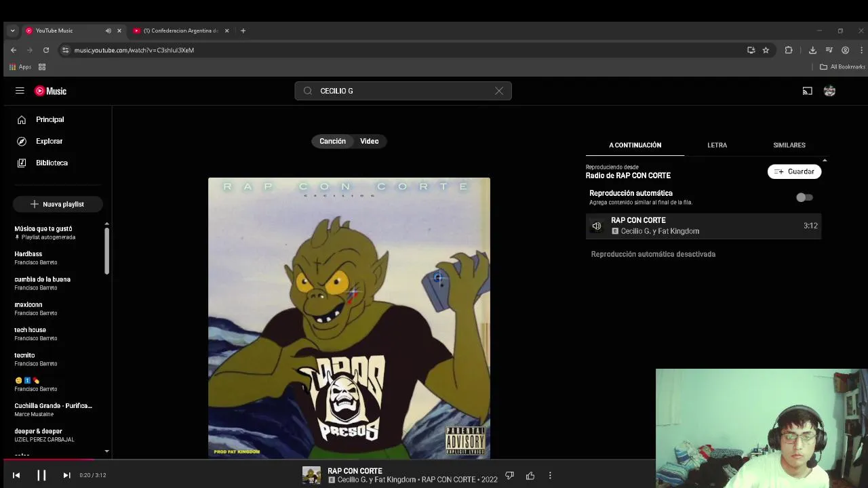Go back in browser history
The height and width of the screenshot is (488, 868).
tap(14, 50)
